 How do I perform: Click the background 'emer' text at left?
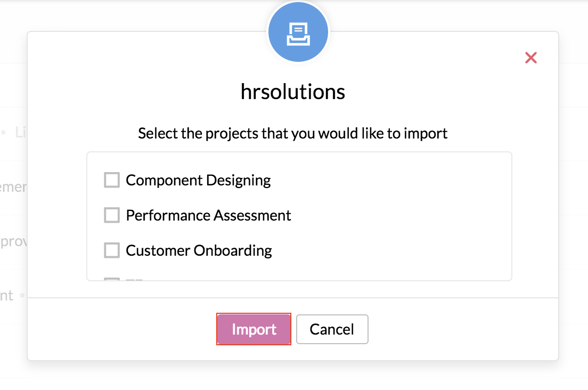(x=13, y=187)
